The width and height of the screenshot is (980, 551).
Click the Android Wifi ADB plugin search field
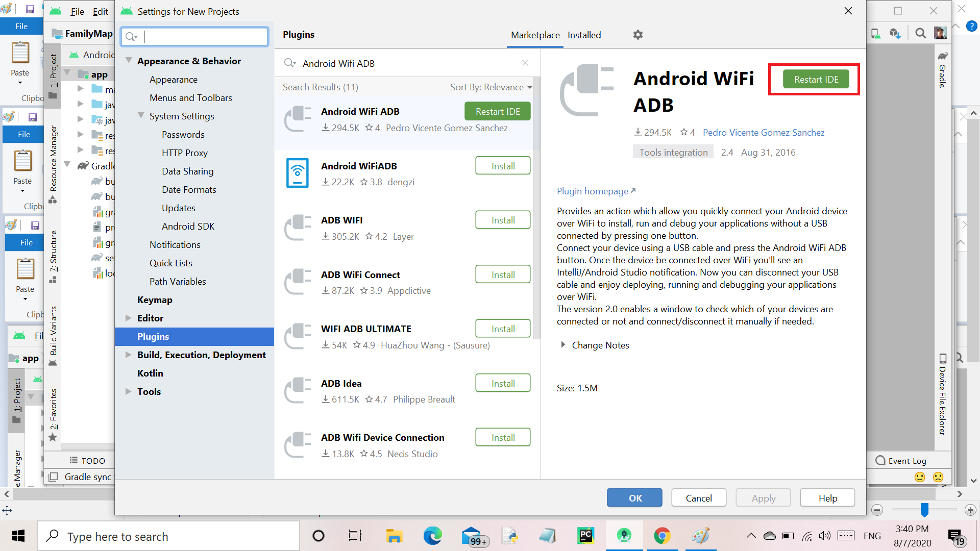click(408, 63)
